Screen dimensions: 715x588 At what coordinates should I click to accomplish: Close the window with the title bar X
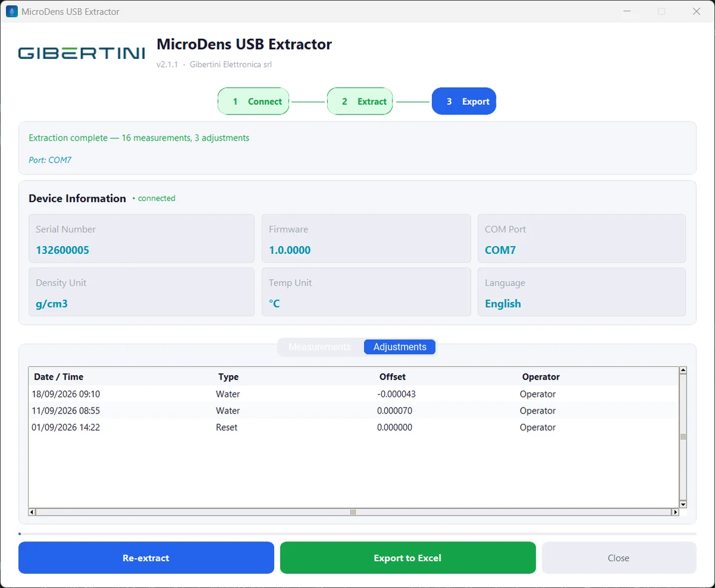[x=697, y=11]
